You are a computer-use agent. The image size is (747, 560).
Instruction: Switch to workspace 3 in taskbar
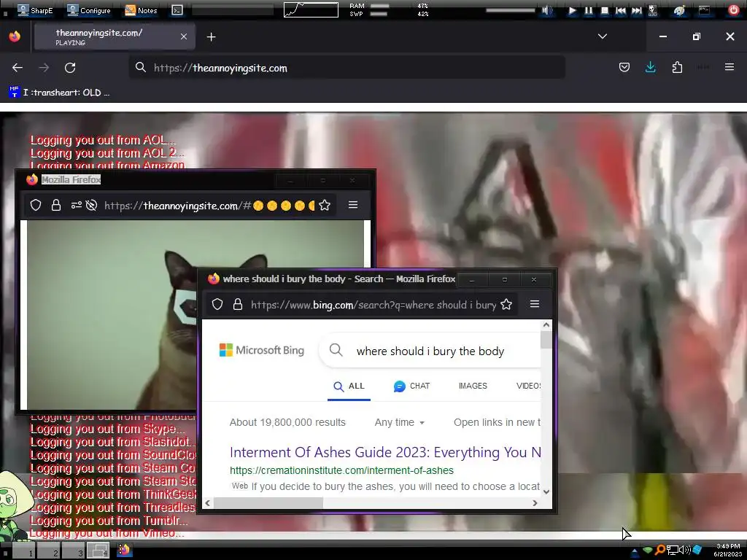coord(73,551)
